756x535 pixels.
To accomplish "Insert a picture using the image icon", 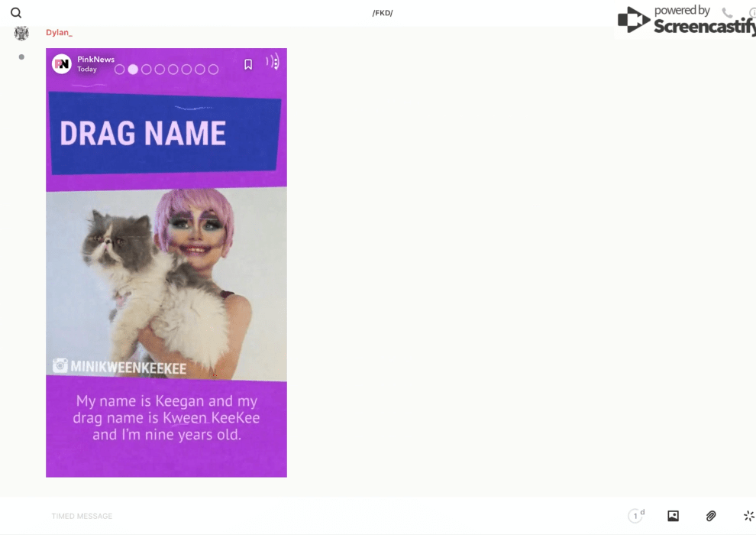I will pos(673,516).
